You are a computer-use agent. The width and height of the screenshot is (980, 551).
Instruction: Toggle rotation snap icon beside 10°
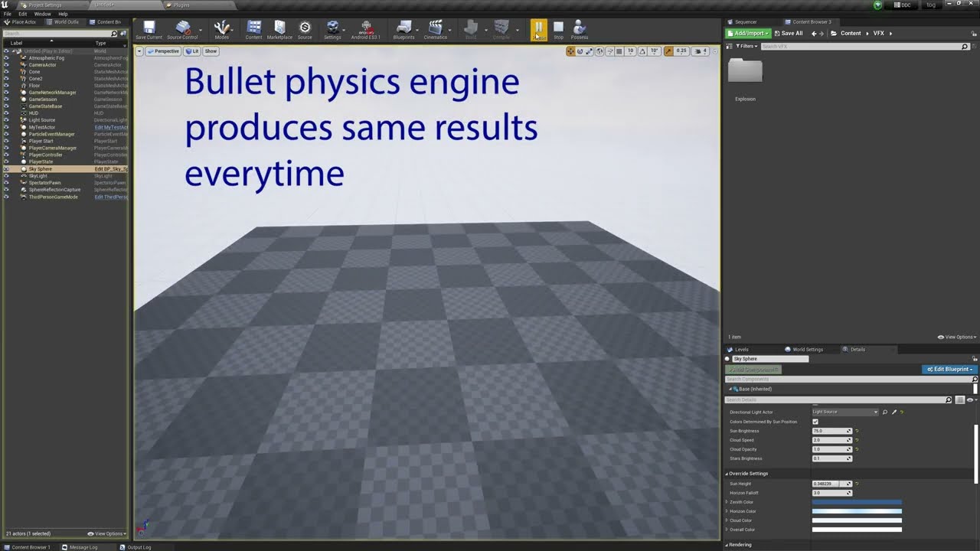[x=642, y=51]
